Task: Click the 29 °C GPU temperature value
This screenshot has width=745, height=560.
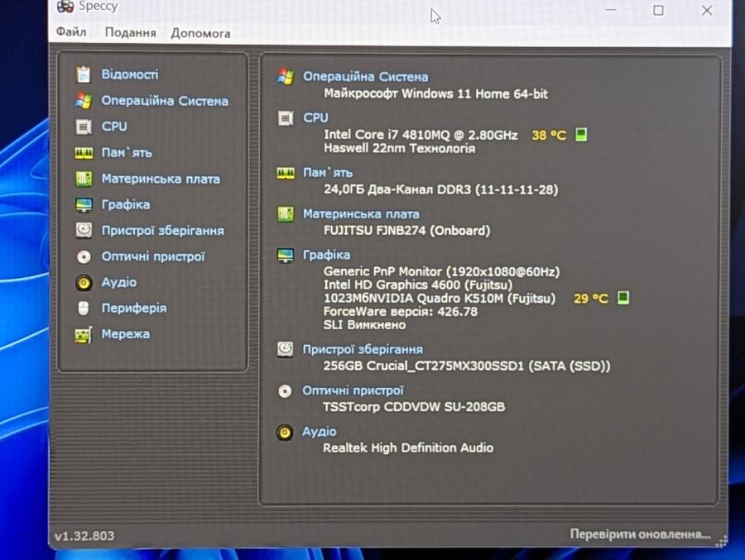Action: (x=590, y=299)
